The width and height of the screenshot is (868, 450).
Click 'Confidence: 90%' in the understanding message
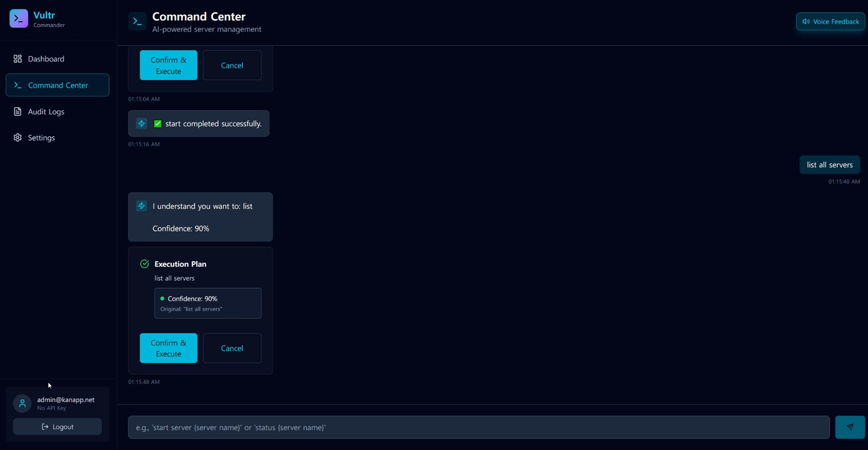181,228
